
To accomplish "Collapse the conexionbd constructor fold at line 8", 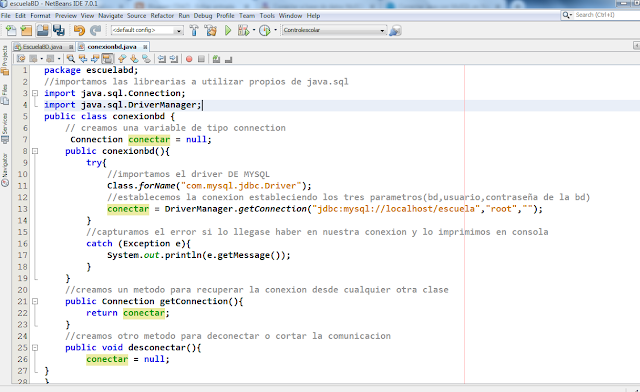I will pos(35,151).
